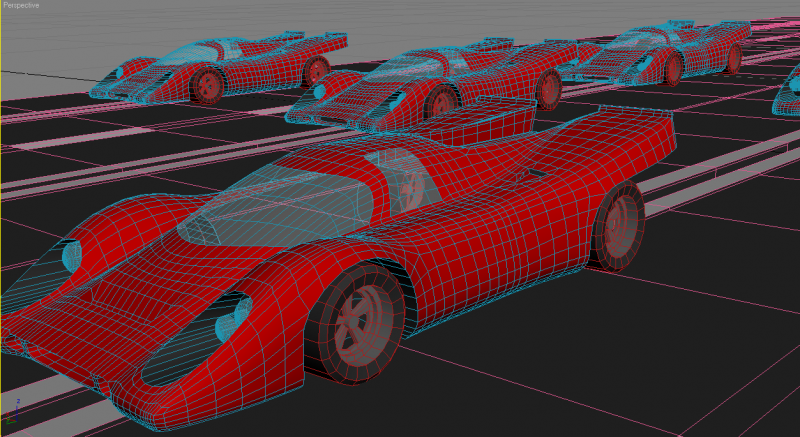
Task: Click front wheel of the third background car
Action: [670, 68]
